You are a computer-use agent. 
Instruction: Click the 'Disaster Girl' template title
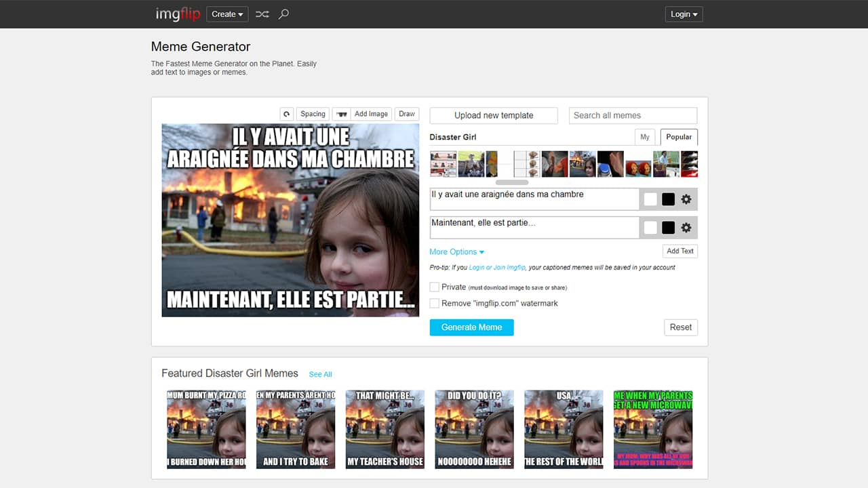pyautogui.click(x=453, y=137)
